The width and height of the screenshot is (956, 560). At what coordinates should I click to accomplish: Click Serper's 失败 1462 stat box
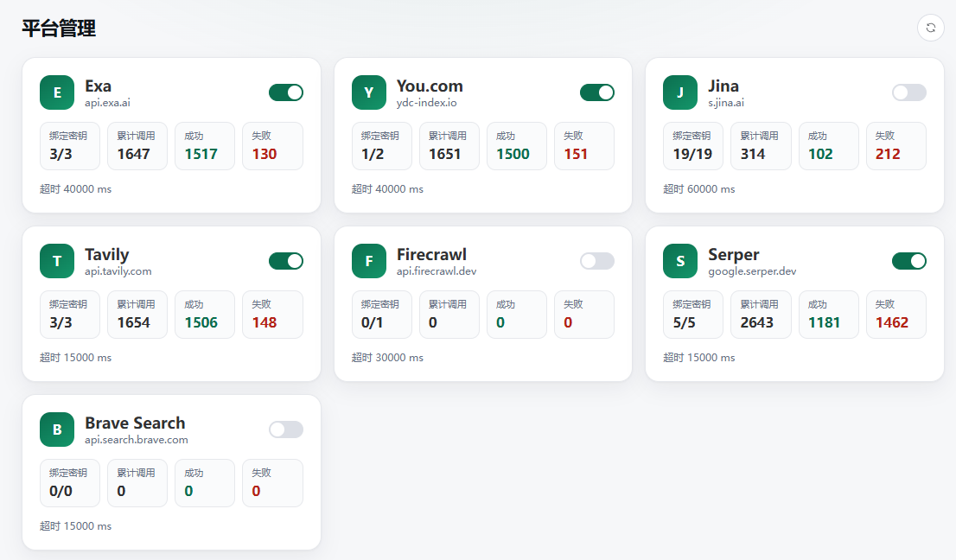coord(896,315)
